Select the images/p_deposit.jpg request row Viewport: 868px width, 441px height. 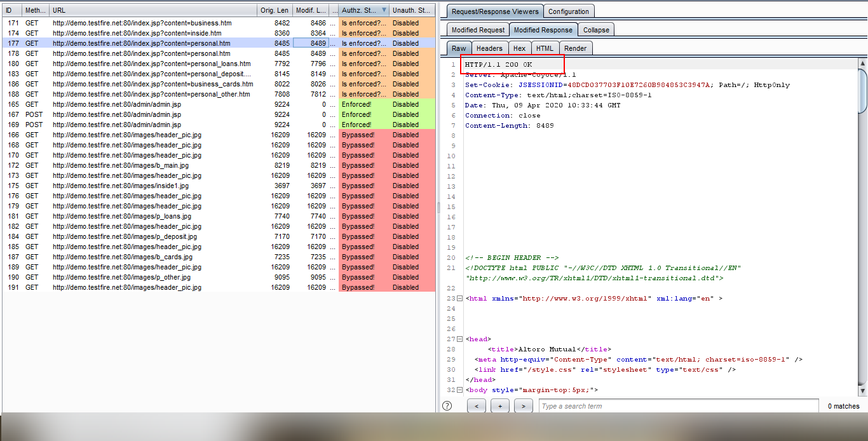click(219, 236)
